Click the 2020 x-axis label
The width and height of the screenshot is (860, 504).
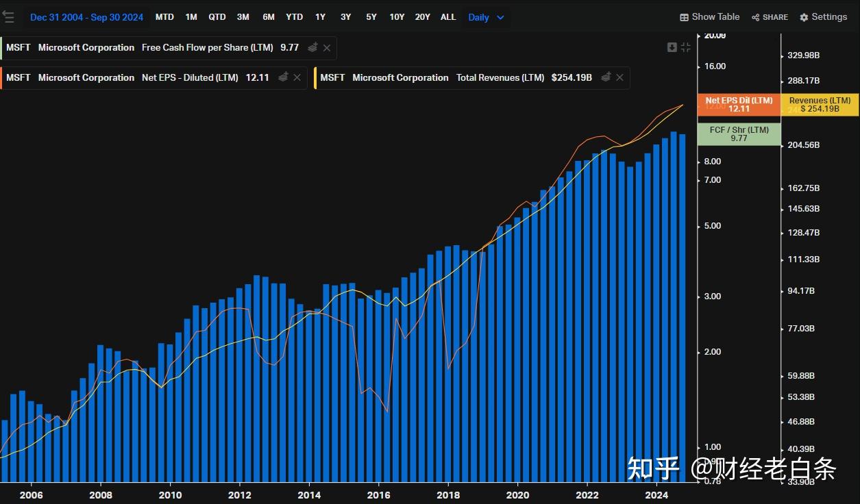click(x=517, y=495)
